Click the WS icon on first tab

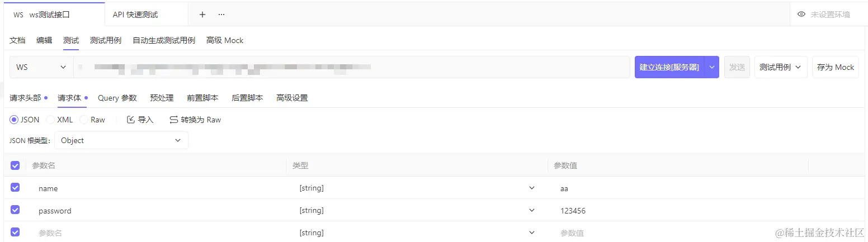pos(18,15)
